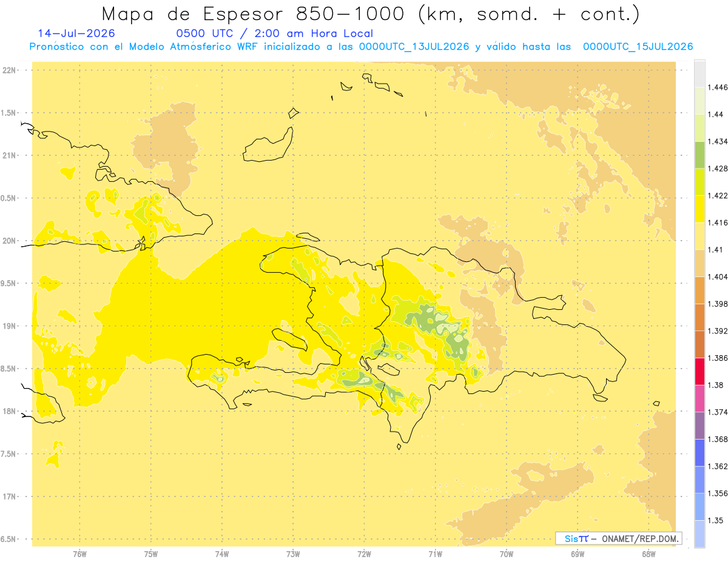The image size is (728, 562).
Task: Select the longitude label '75W'
Action: [x=151, y=554]
